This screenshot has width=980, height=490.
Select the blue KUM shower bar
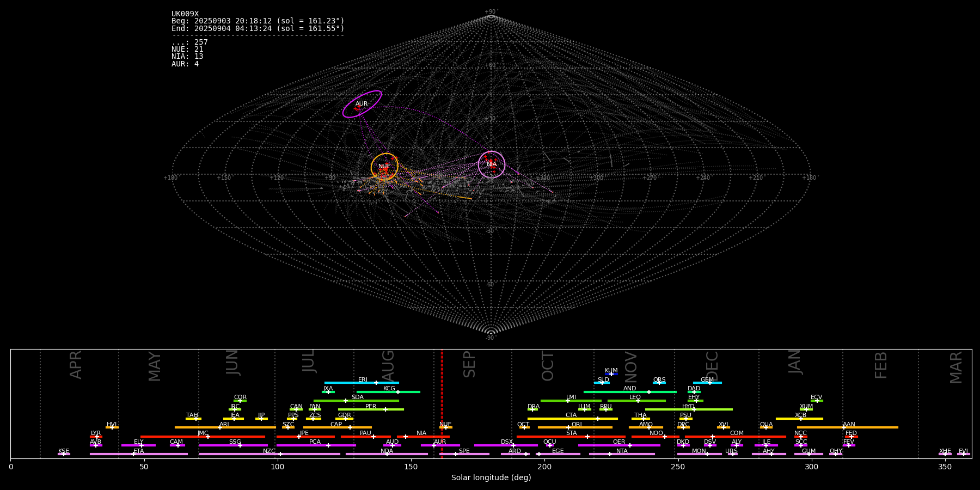coord(611,374)
